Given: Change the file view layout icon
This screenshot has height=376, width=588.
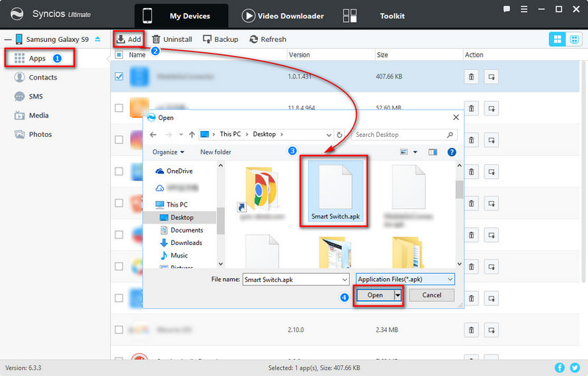Looking at the screenshot, I should [404, 152].
